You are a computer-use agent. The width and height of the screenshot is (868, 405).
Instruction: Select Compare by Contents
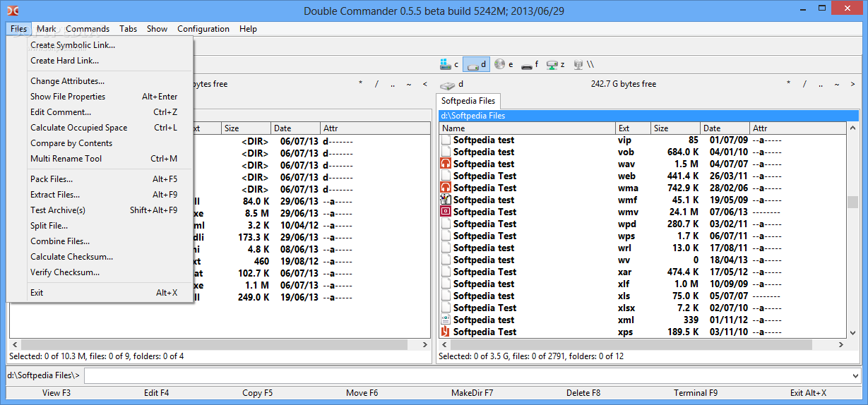100,143
